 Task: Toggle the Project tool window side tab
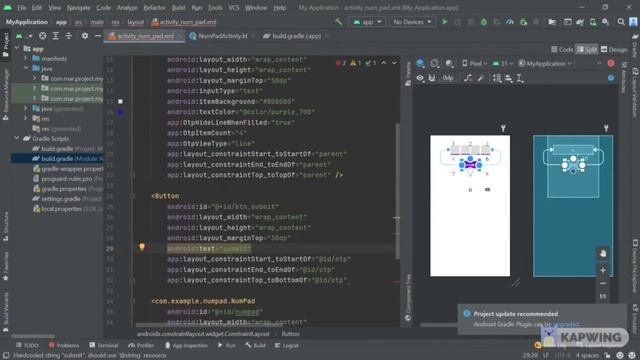[5, 45]
